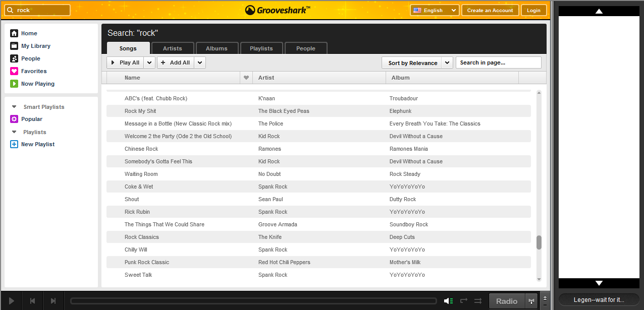
Task: Click album 'Soundboy Rock'
Action: pyautogui.click(x=409, y=224)
